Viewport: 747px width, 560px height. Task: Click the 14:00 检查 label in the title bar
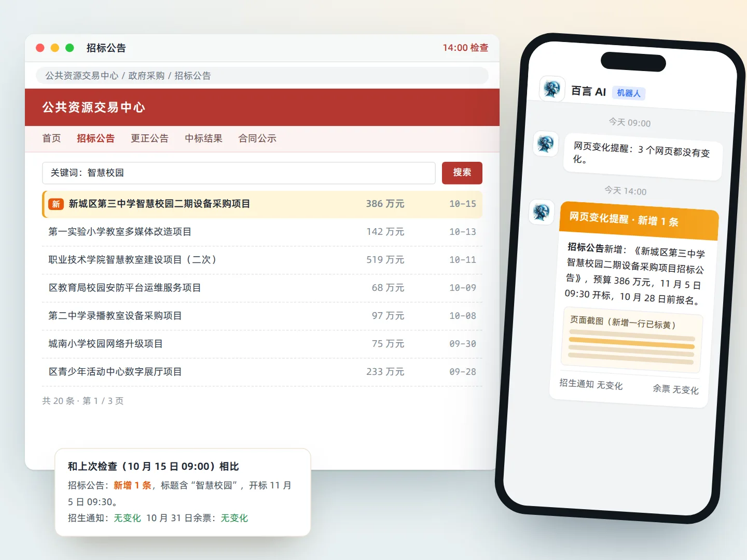pyautogui.click(x=465, y=48)
